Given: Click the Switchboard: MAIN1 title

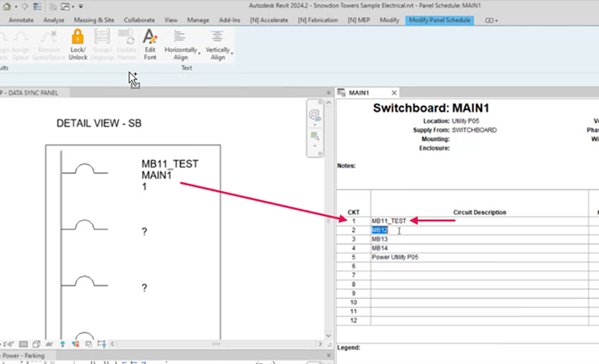Looking at the screenshot, I should tap(431, 108).
